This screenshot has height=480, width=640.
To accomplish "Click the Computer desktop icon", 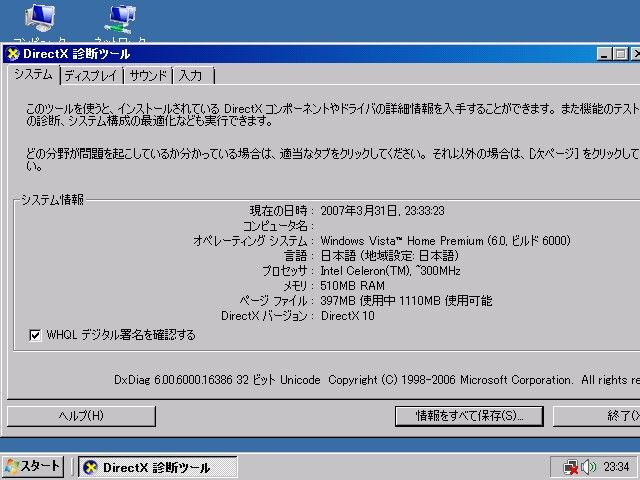I will pyautogui.click(x=39, y=18).
